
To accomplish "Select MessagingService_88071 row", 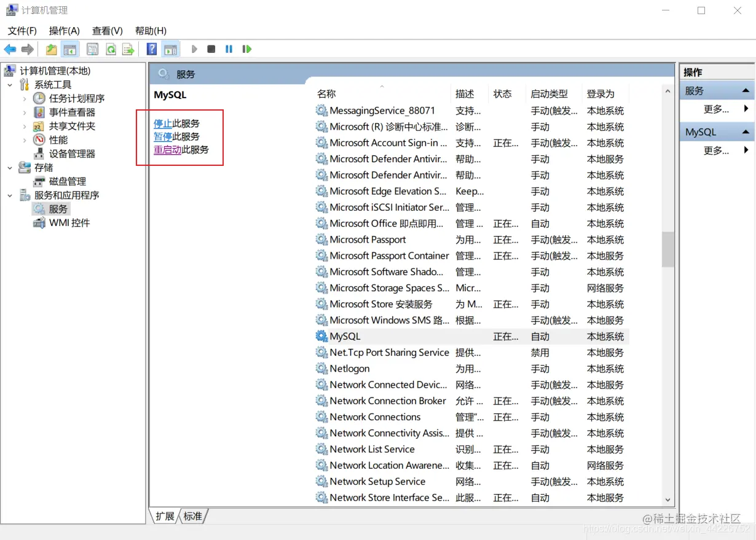I will [x=471, y=111].
